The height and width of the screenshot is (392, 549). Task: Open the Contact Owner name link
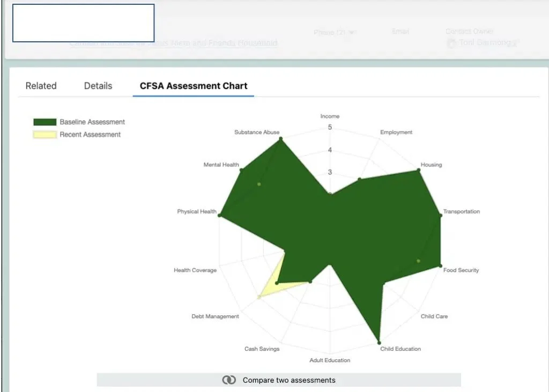coord(485,43)
